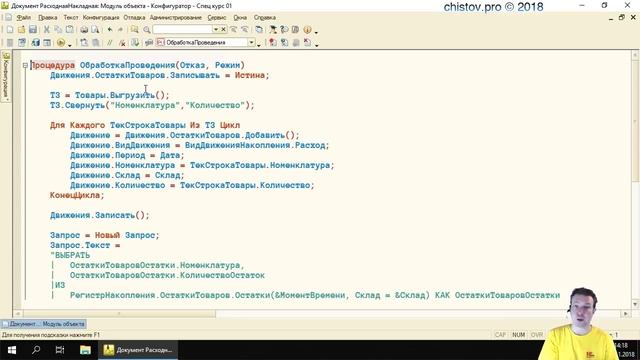This screenshot has height=360, width=640.
Task: Click the "Запрос = Новый Запрос;" line
Action: coord(104,236)
